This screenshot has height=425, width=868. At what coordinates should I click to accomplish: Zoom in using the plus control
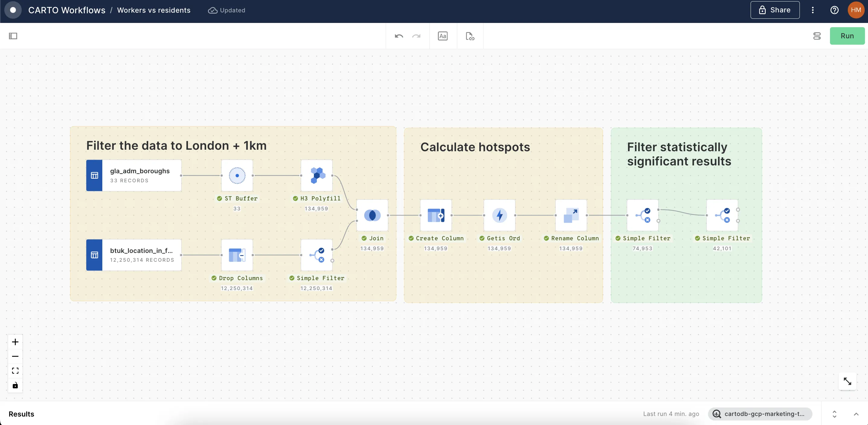15,342
